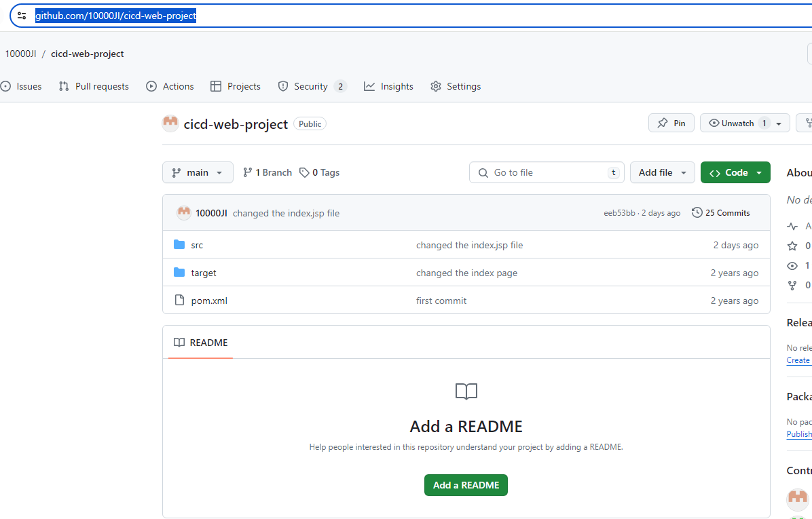Open the 'first commit' message link
The image size is (812, 519).
[441, 301]
